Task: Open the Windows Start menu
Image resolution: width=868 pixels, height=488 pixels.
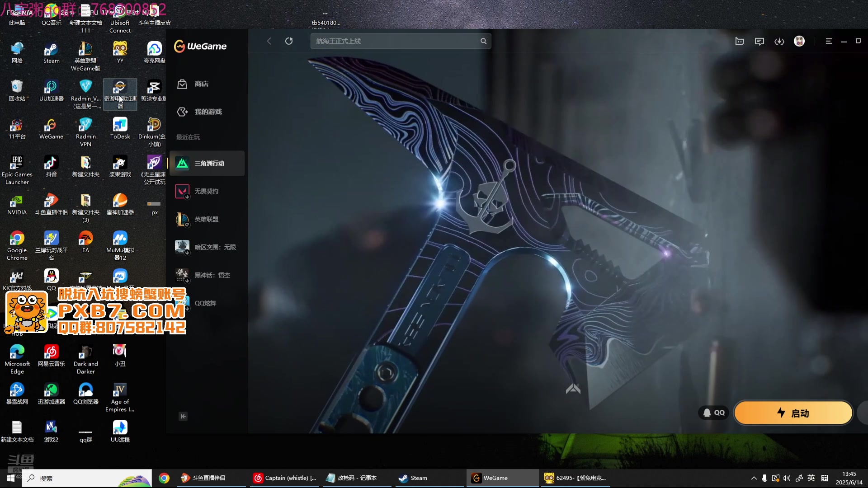Action: pyautogui.click(x=11, y=478)
